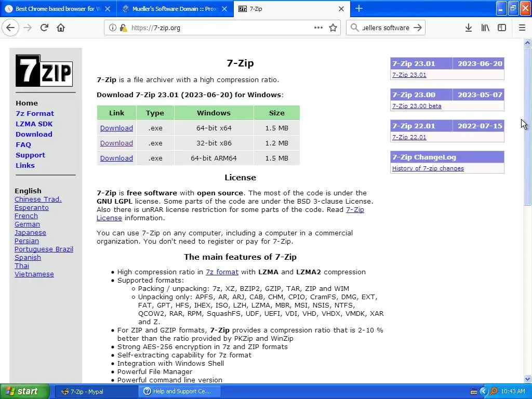Screen dimensions: 532x399
Task: Open the FAQ page
Action: pos(23,145)
